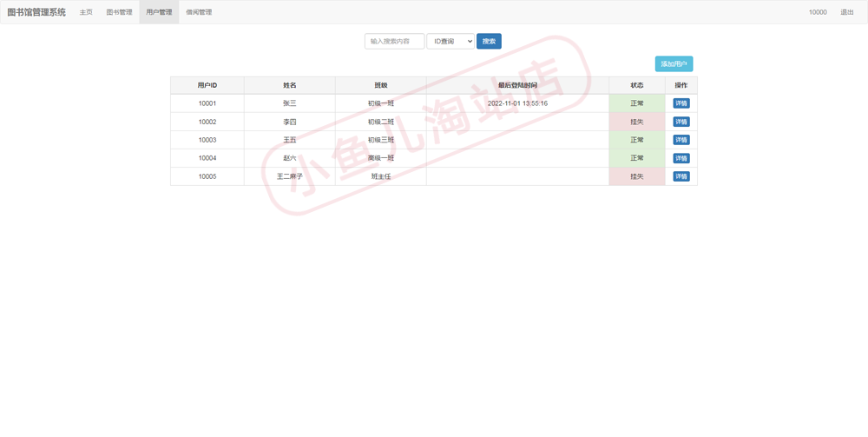Click the class cell 高级一班

pos(381,158)
